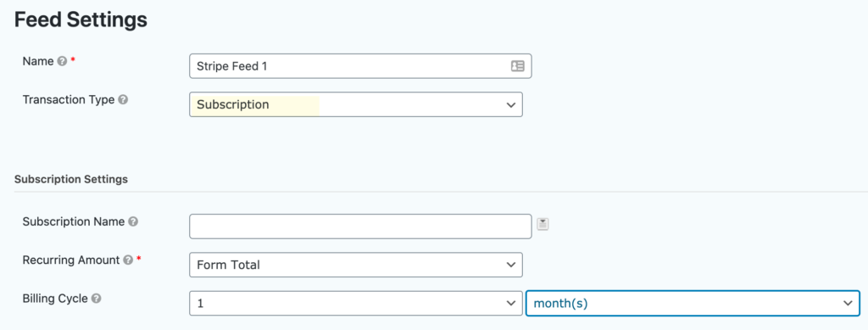The width and height of the screenshot is (868, 330).
Task: Click the Billing Cycle label text
Action: pos(55,299)
